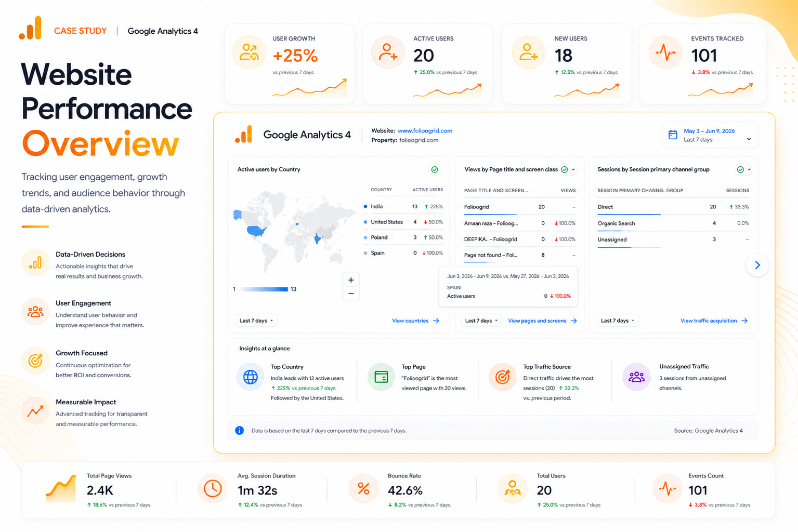Image resolution: width=798 pixels, height=532 pixels.
Task: Click the New Users sparkline chart
Action: click(587, 90)
